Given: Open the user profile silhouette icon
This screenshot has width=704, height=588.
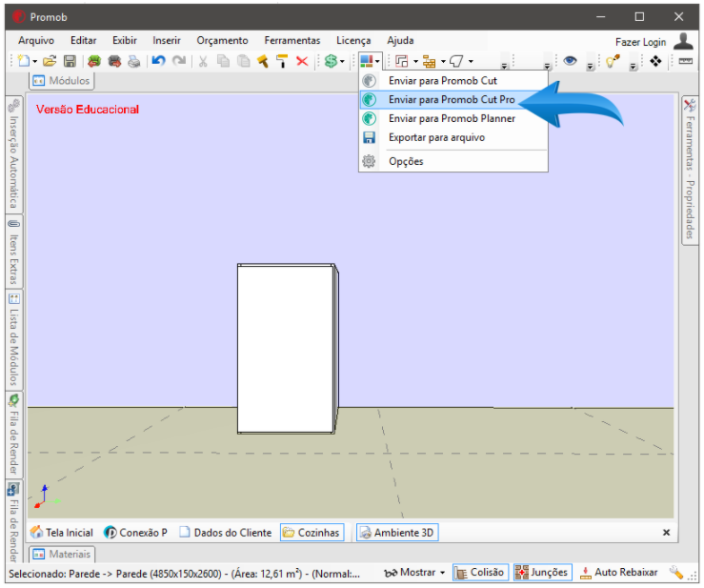Looking at the screenshot, I should (x=684, y=41).
